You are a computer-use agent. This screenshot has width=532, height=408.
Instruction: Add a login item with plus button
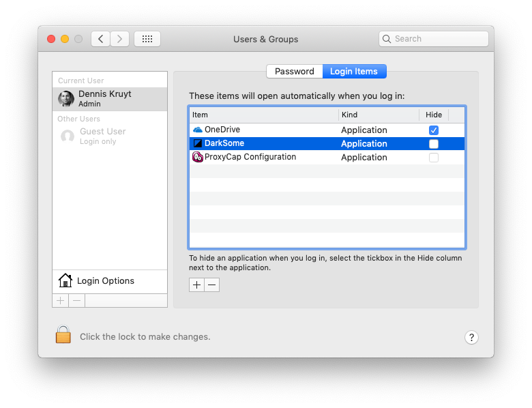click(197, 285)
